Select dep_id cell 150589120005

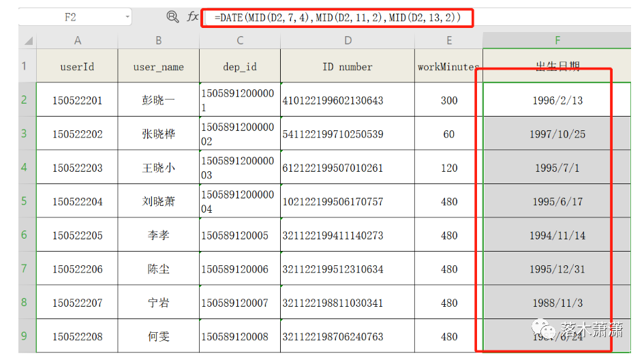(x=240, y=235)
